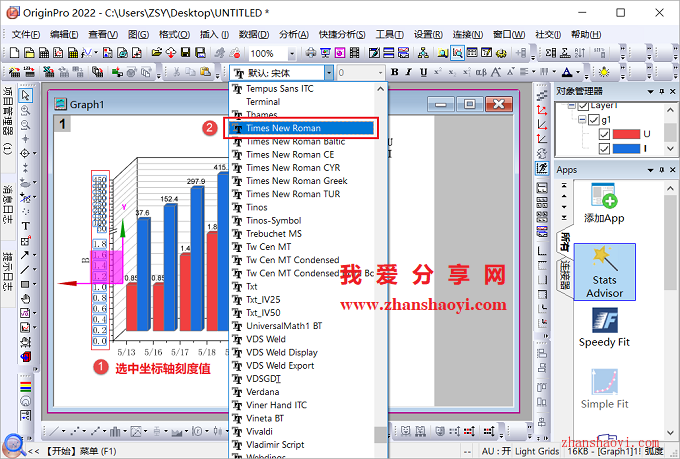Viewport: 680px width, 459px height.
Task: Open the 工具(T) menu
Action: pos(389,34)
